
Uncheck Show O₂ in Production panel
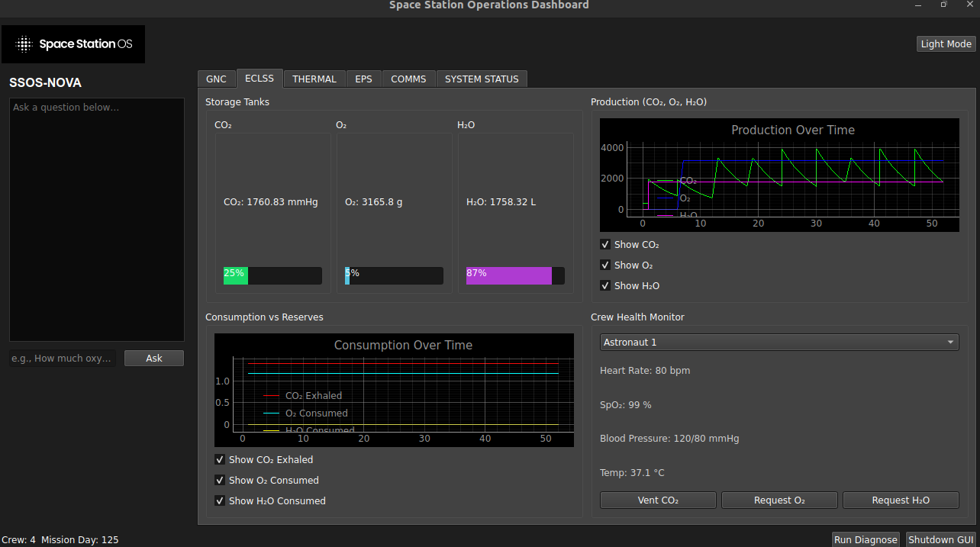click(x=605, y=265)
